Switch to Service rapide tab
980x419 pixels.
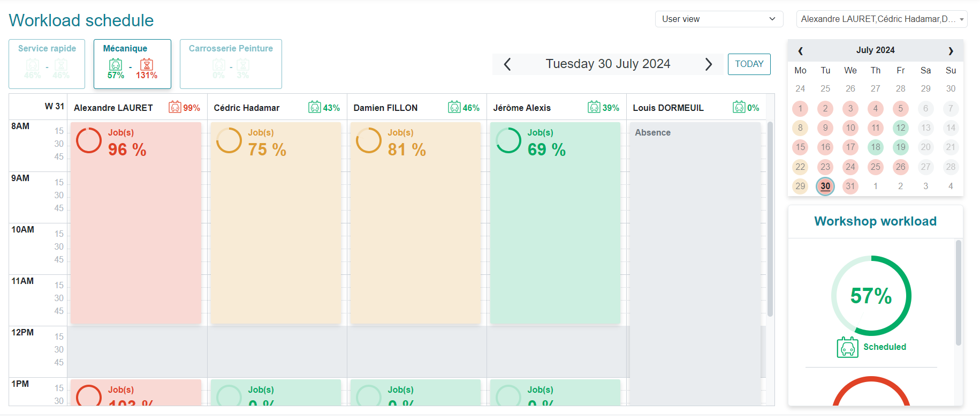coord(47,64)
